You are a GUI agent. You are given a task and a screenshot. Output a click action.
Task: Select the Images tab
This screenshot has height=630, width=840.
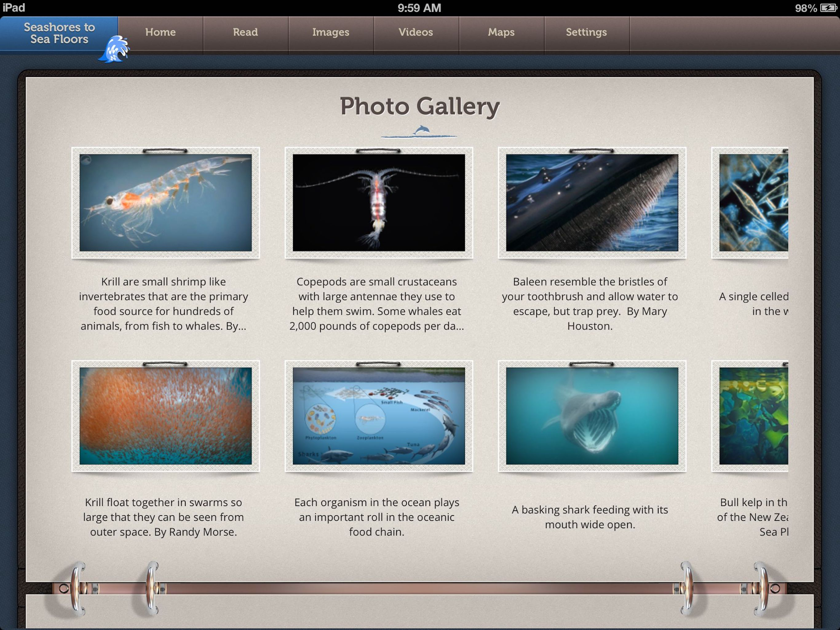tap(331, 32)
